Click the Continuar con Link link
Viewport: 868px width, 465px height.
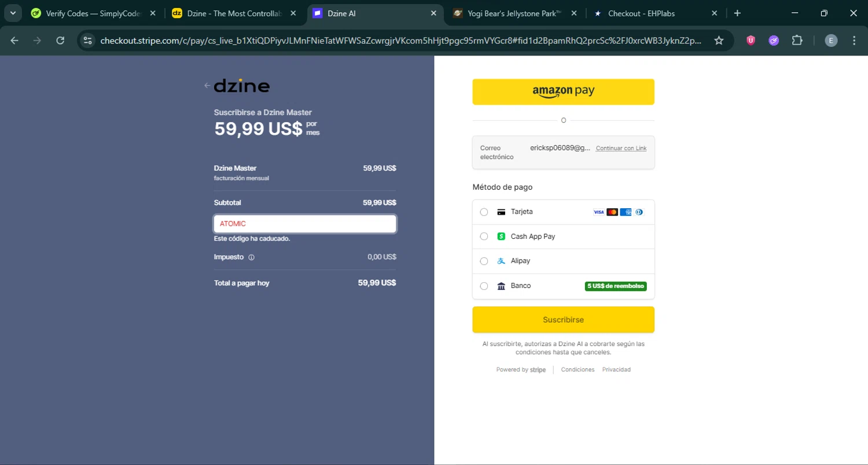pos(621,149)
